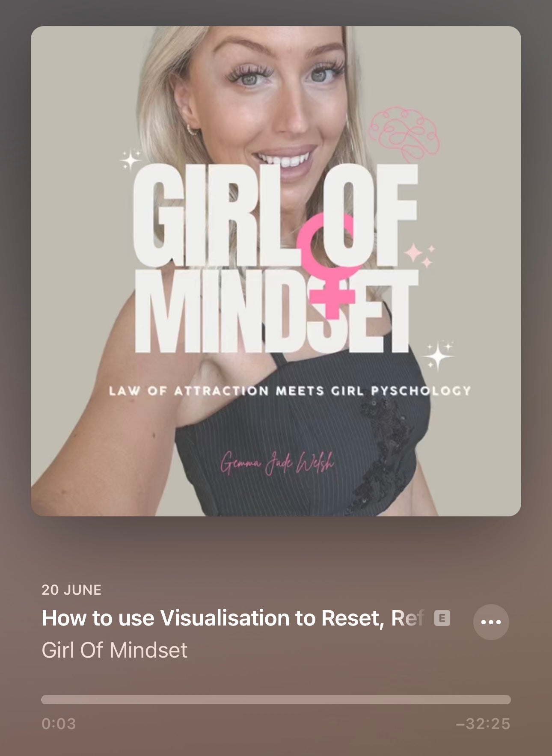Screen dimensions: 552x756
Task: Toggle the remaining time label −32:25
Action: (x=483, y=723)
